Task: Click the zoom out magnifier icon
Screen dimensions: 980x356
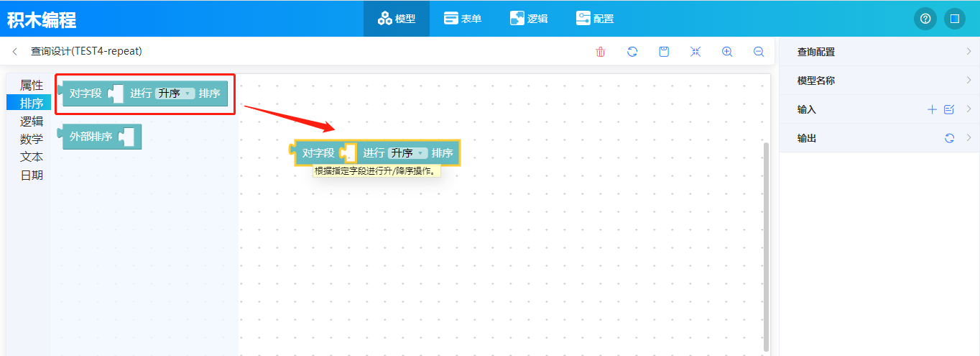Action: point(759,52)
